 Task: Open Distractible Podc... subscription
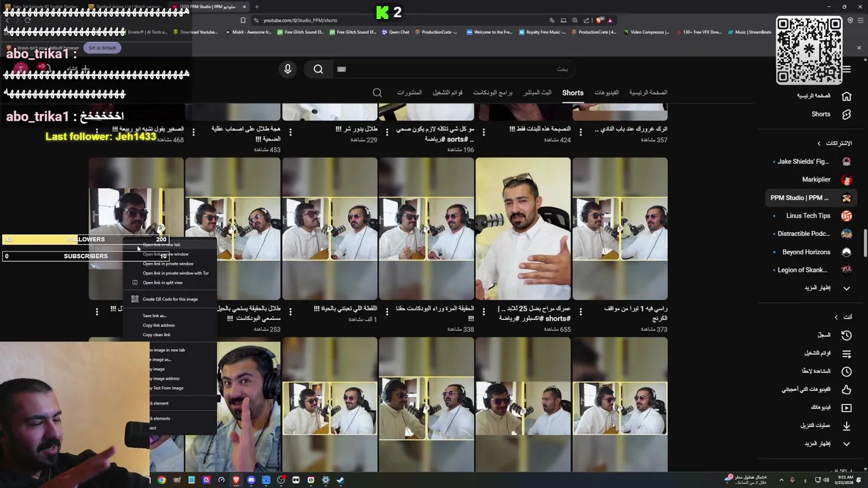pos(812,234)
